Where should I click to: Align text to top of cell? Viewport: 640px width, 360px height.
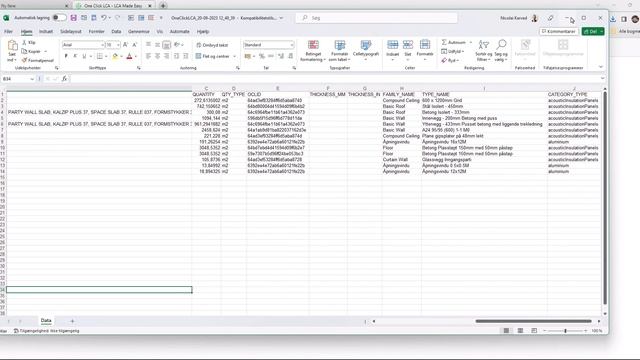(x=148, y=45)
